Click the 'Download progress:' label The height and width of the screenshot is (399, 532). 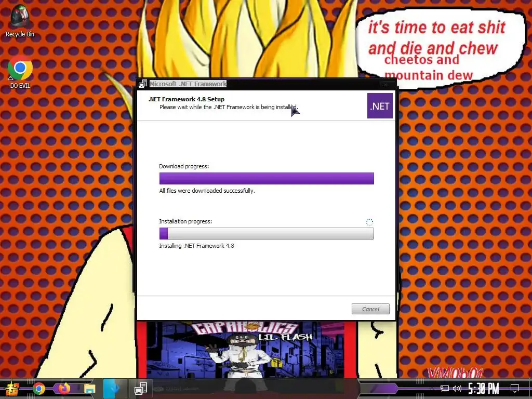pyautogui.click(x=184, y=166)
